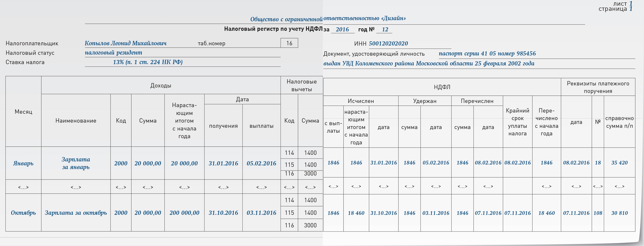Image resolution: width=644 pixels, height=246 pixels.
Task: Click the title 'Налоговый регистр по учету НДФЛ'
Action: coord(273,29)
